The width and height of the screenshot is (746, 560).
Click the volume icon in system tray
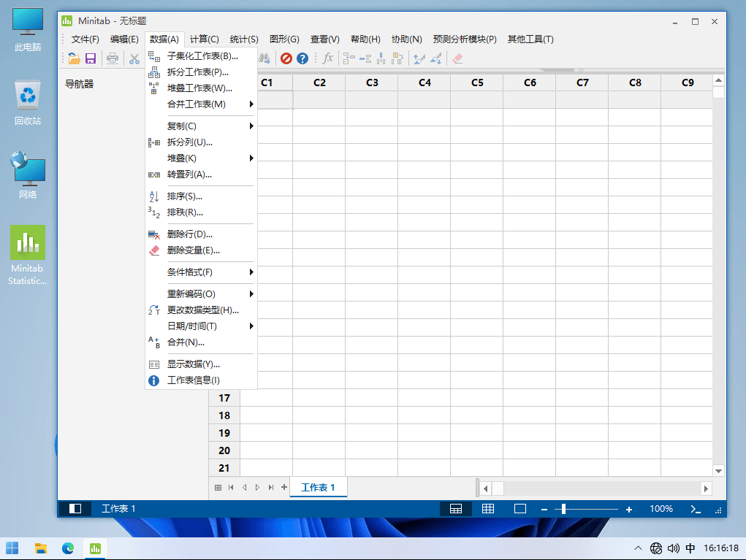673,548
